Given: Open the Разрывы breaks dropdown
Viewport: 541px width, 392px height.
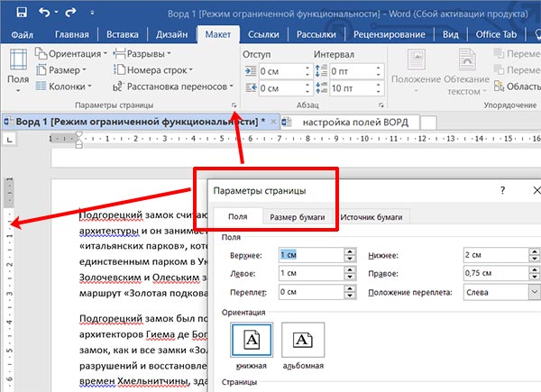Looking at the screenshot, I should (142, 54).
